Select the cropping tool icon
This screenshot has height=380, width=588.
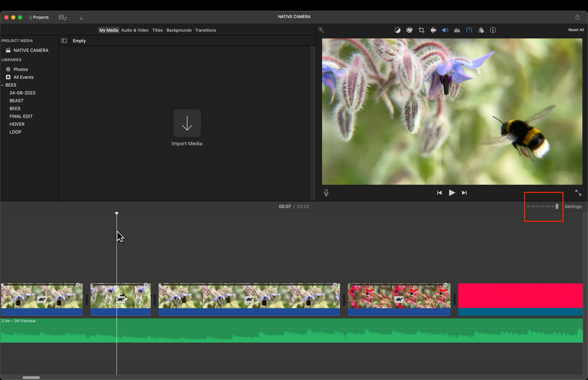(421, 30)
